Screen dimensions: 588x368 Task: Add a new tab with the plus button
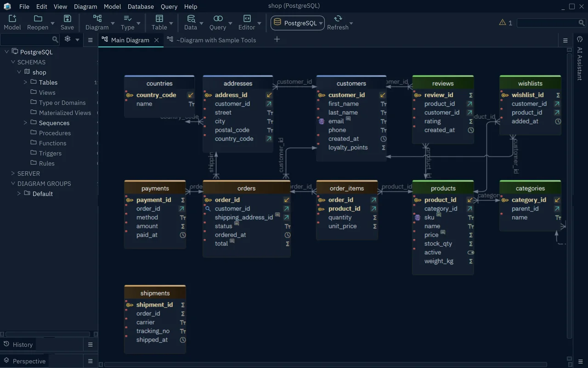coord(277,40)
